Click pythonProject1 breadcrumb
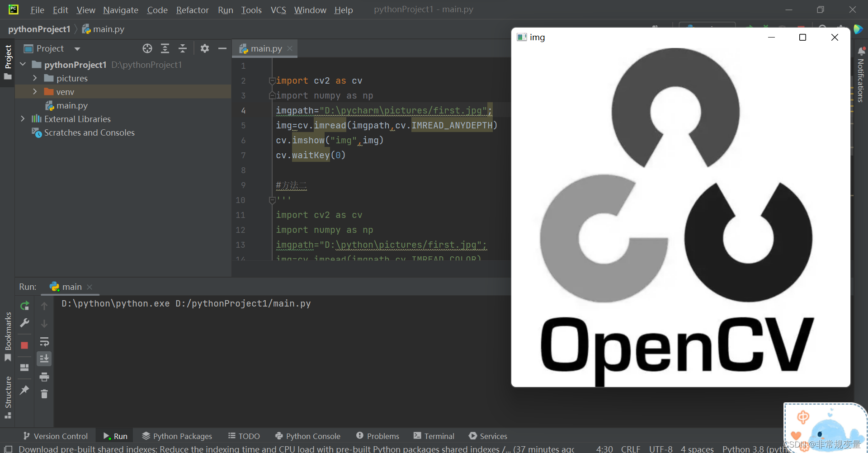This screenshot has height=453, width=868. point(39,29)
